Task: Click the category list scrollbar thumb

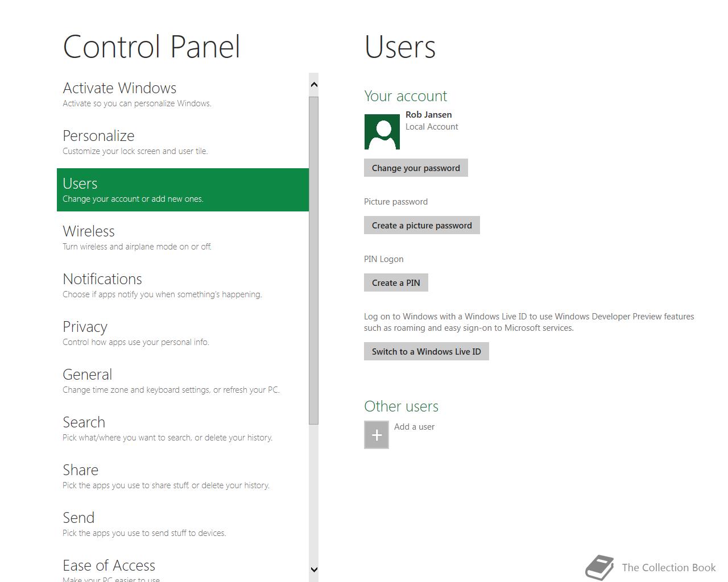Action: 314,260
